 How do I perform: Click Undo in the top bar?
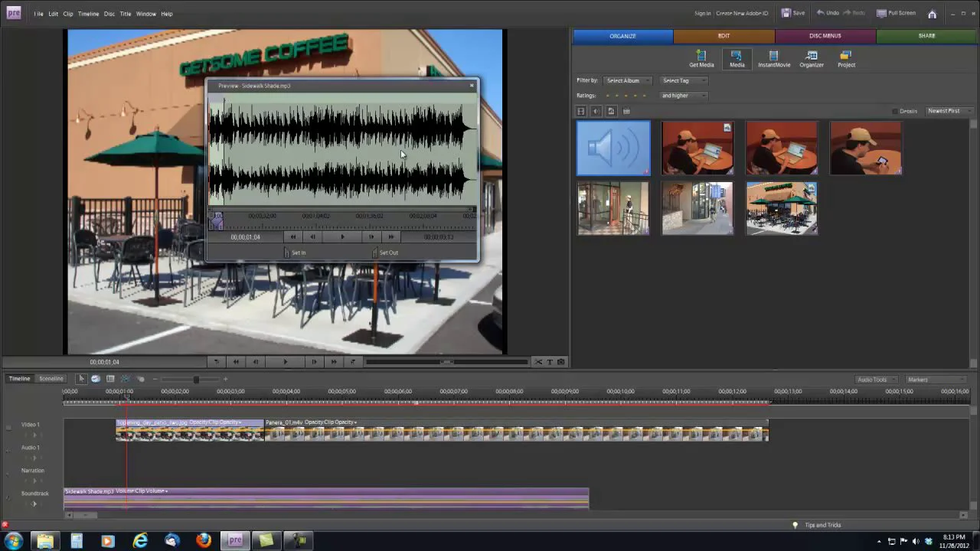[x=828, y=13]
